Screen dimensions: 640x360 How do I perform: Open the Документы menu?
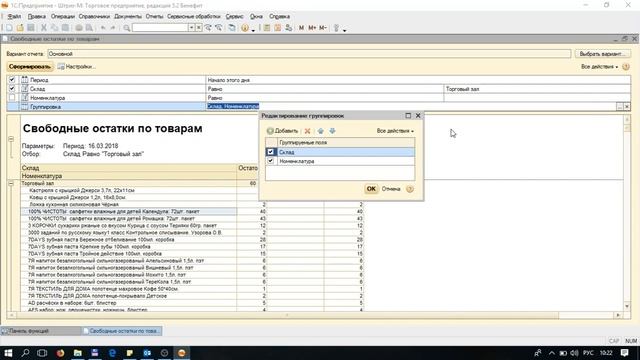[x=128, y=16]
